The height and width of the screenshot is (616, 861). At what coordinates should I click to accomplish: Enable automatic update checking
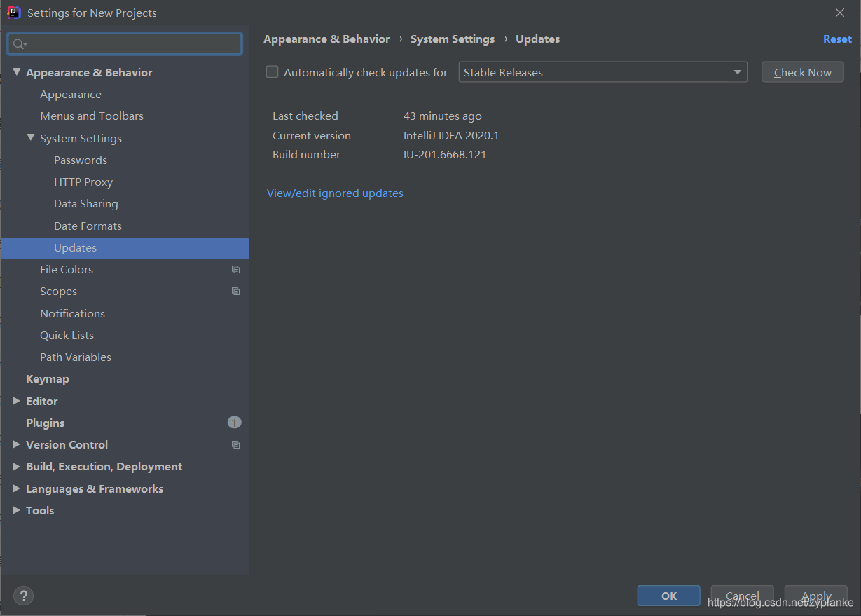pos(271,71)
